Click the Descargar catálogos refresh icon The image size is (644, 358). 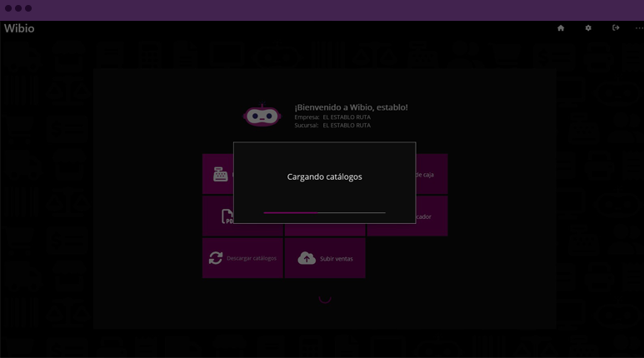(x=216, y=258)
